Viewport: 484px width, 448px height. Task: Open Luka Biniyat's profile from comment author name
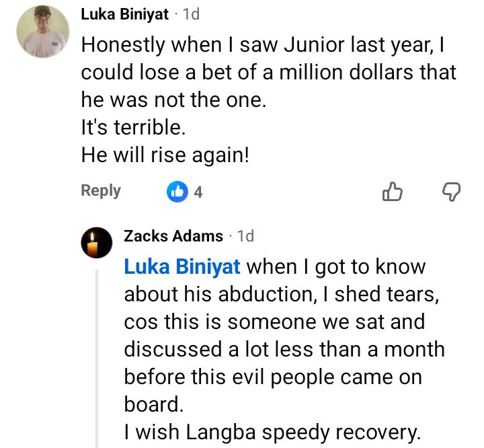coord(124,13)
